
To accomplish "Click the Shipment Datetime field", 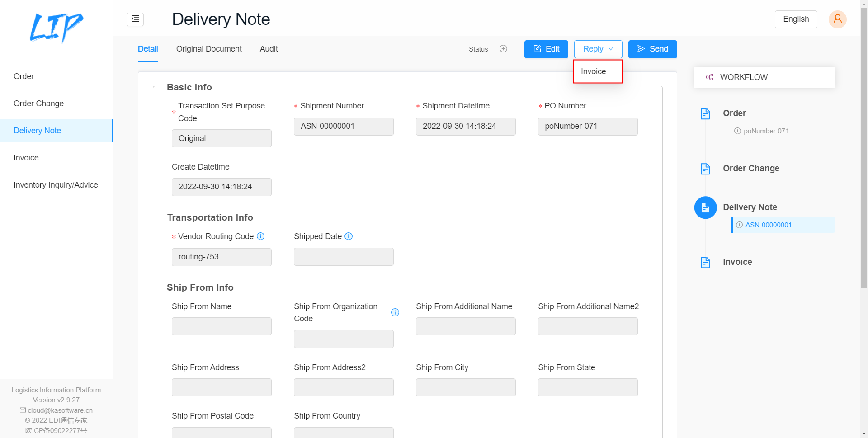I will tap(466, 127).
